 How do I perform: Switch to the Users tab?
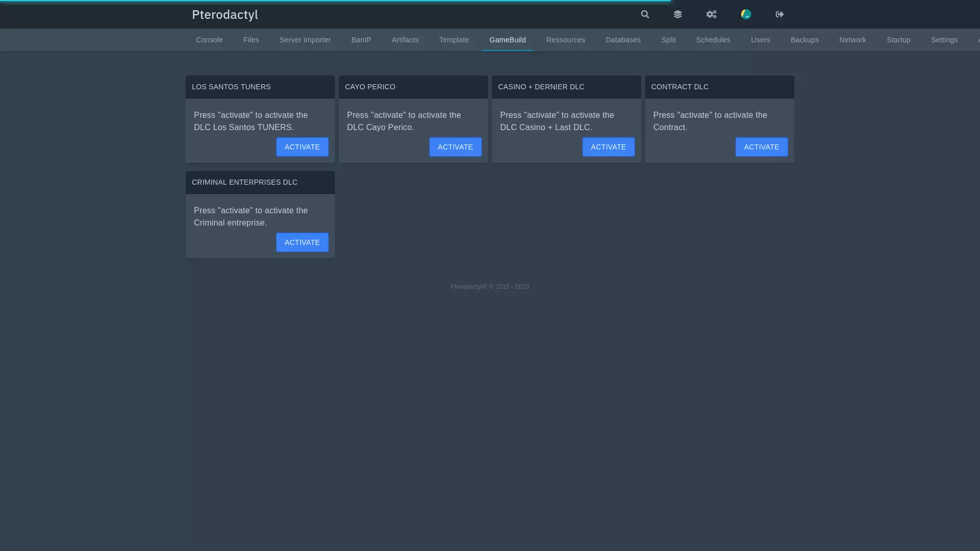tap(761, 40)
